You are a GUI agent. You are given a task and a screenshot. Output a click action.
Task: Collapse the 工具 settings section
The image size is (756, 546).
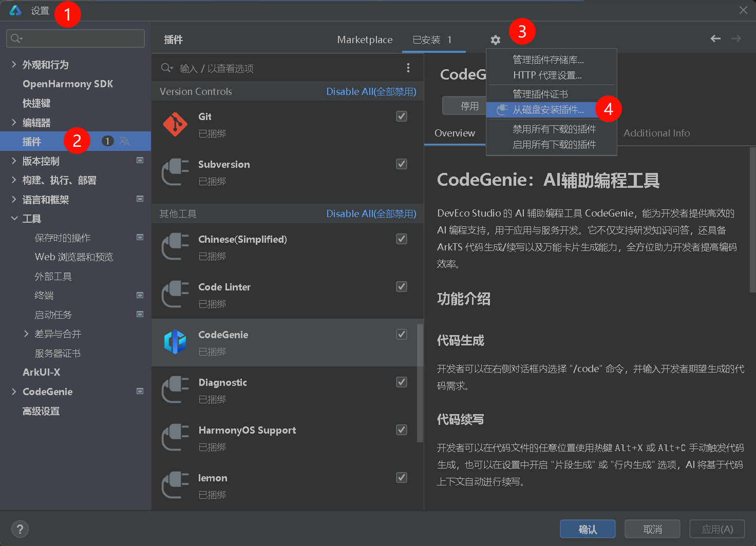(x=14, y=219)
